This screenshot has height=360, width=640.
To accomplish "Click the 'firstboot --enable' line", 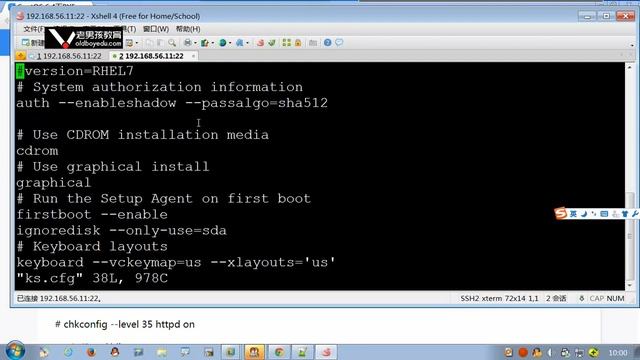I will [92, 214].
